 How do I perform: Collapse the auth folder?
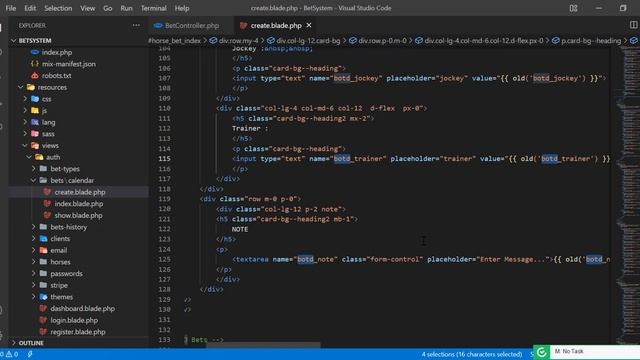click(29, 157)
